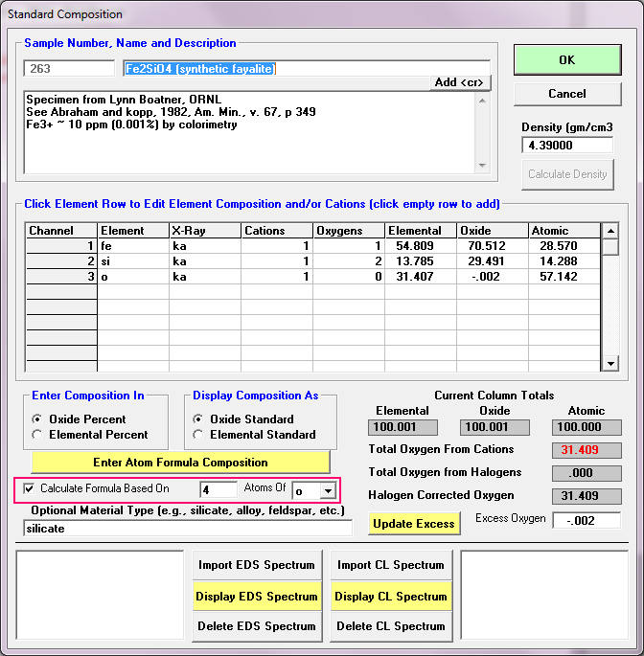
Task: Click Import EDS Spectrum button
Action: click(256, 565)
